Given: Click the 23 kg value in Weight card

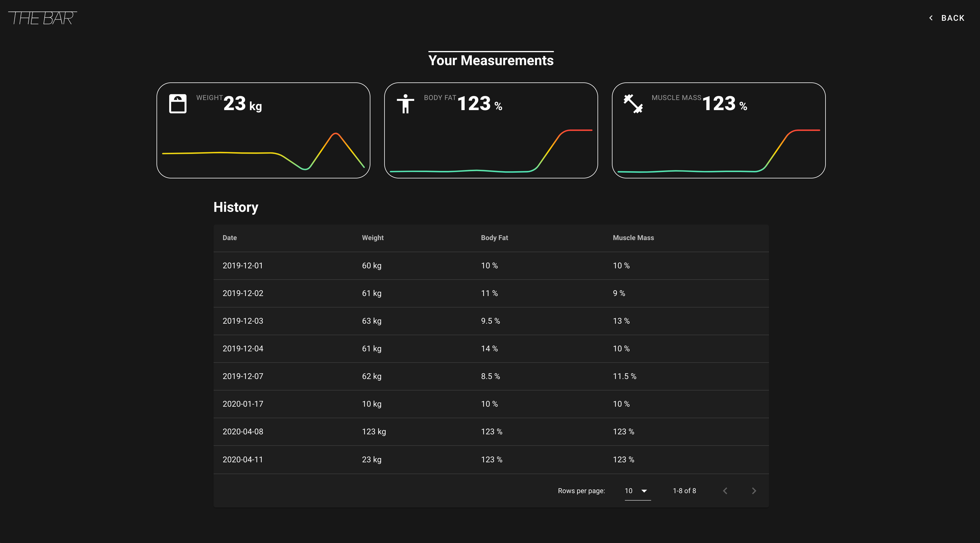Looking at the screenshot, I should (242, 104).
